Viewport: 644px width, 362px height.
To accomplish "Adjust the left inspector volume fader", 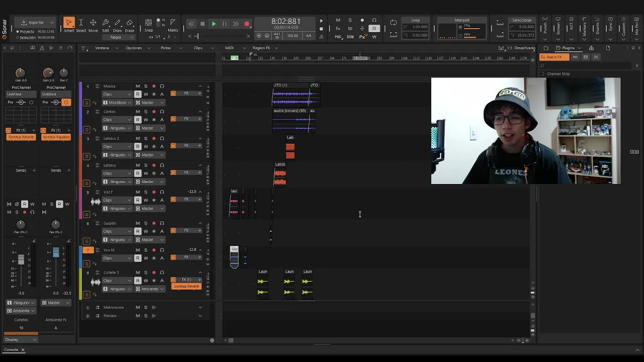I will [21, 260].
